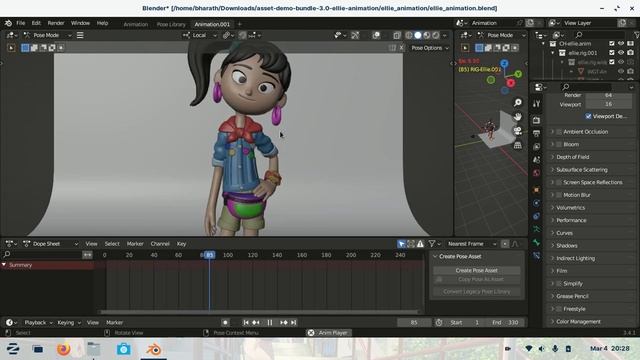Toggle X-ray icon in main viewport header
Viewport: 640px width, 360px height.
397,36
